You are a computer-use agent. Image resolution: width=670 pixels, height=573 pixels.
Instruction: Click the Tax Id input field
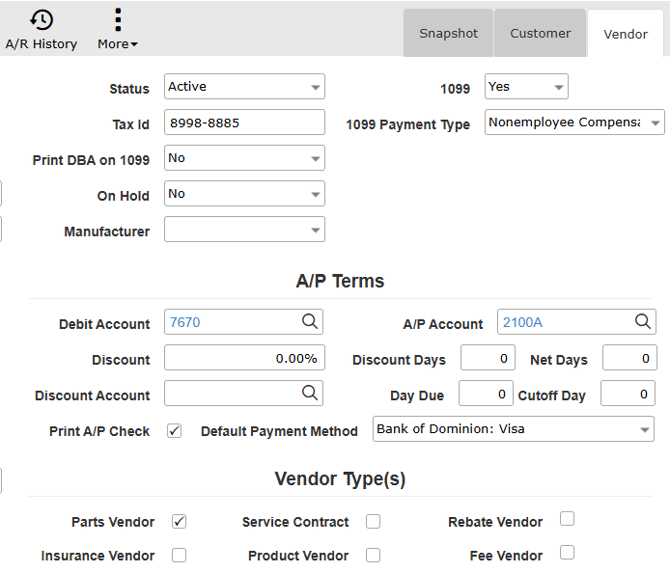[244, 123]
